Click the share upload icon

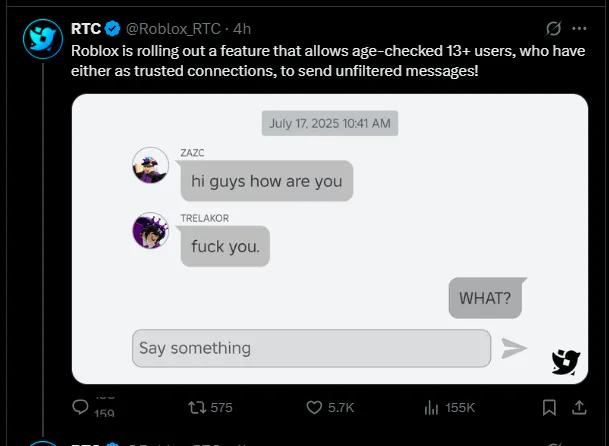[579, 408]
